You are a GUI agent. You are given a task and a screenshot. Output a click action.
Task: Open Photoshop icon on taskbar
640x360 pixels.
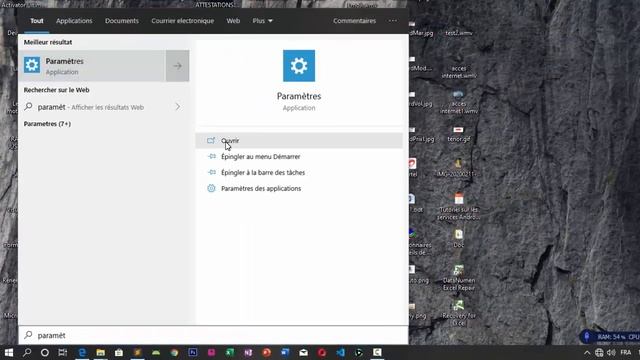(x=193, y=352)
